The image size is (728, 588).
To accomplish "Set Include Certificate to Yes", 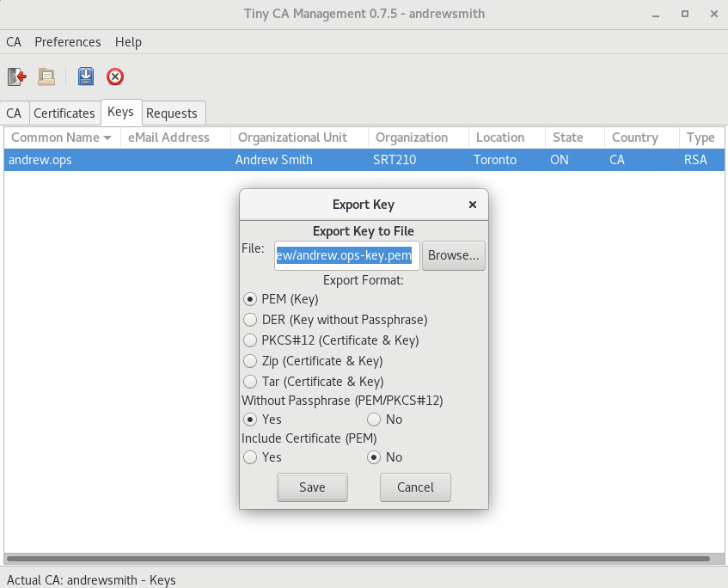I will [x=250, y=457].
